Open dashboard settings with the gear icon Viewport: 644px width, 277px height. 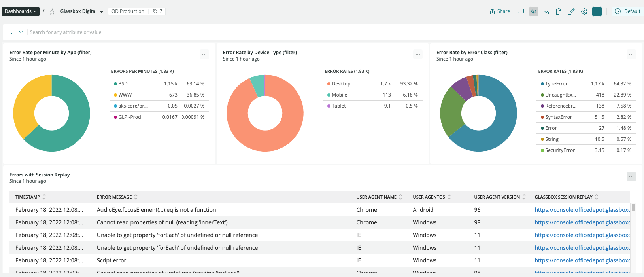click(x=584, y=11)
